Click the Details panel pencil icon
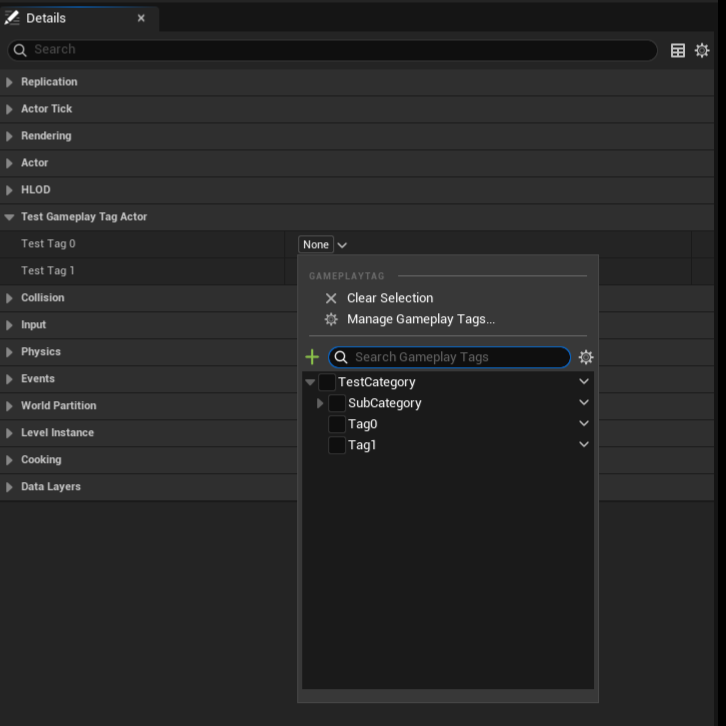 tap(12, 18)
